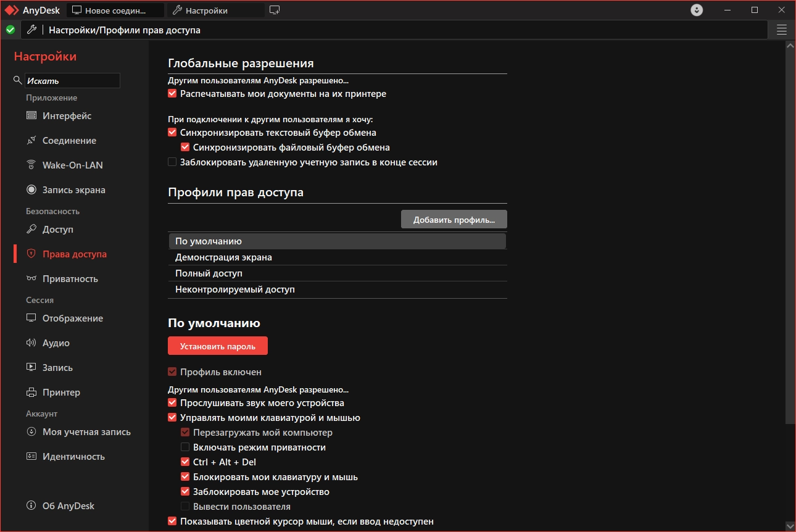Click Установить пароль button
Viewport: 796px width, 532px height.
(x=218, y=346)
